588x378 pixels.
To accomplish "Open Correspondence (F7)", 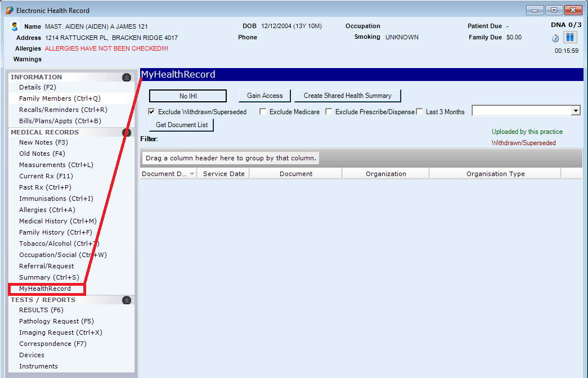I will click(53, 344).
